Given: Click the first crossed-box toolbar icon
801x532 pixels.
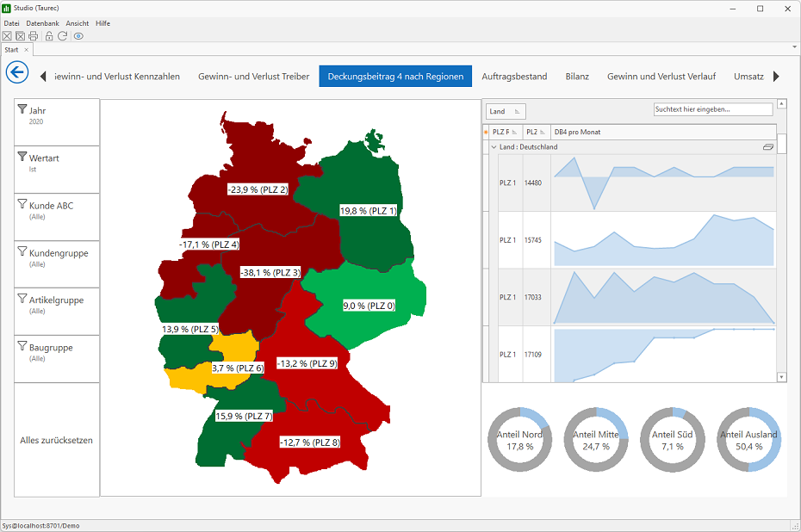Looking at the screenshot, I should click(7, 36).
